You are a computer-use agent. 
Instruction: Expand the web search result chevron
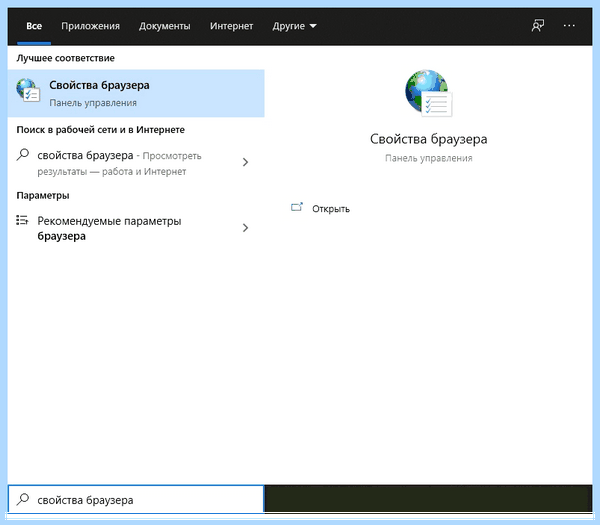pyautogui.click(x=246, y=162)
